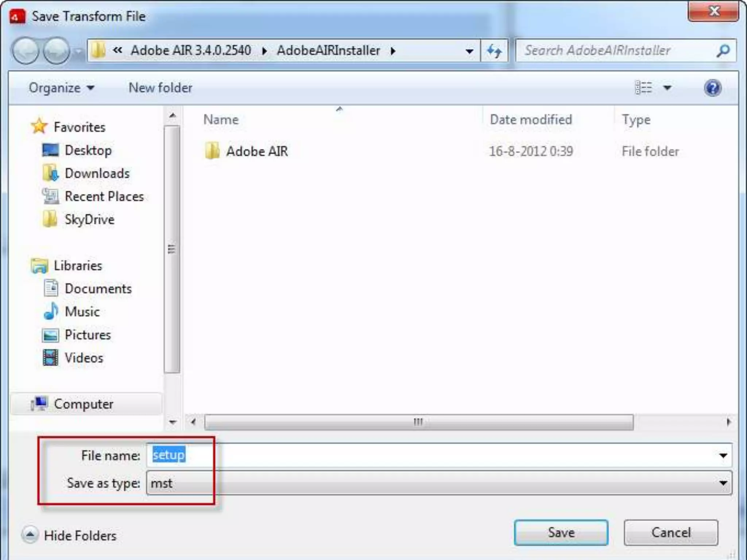Viewport: 747px width, 560px height.
Task: Open the Music library
Action: 82,311
